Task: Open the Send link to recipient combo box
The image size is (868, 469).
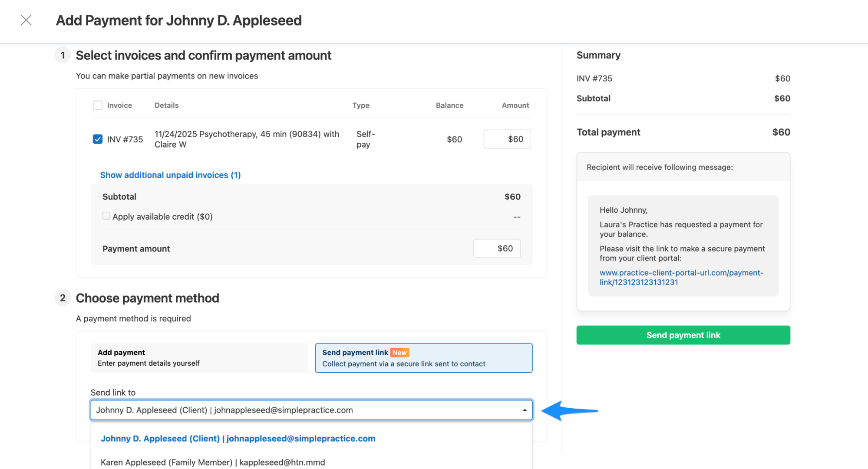Action: point(304,410)
